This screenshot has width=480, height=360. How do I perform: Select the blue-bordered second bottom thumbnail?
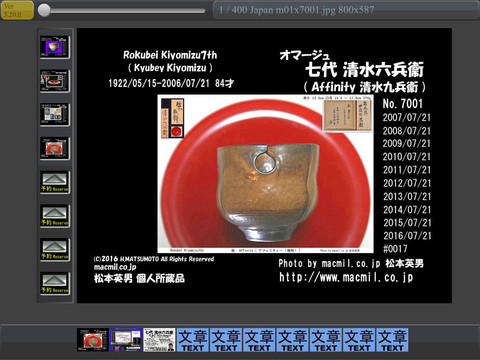point(126,340)
